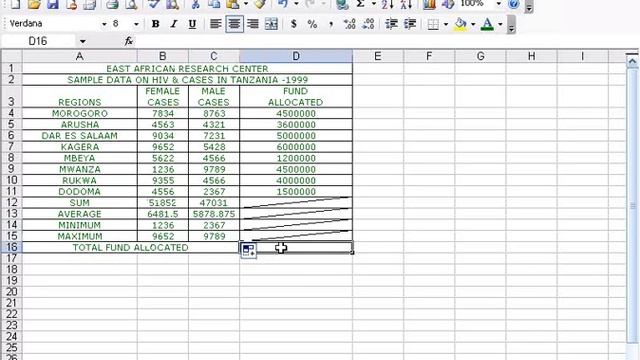Image resolution: width=640 pixels, height=360 pixels.
Task: Activate the Format Painter brush
Action: click(260, 4)
